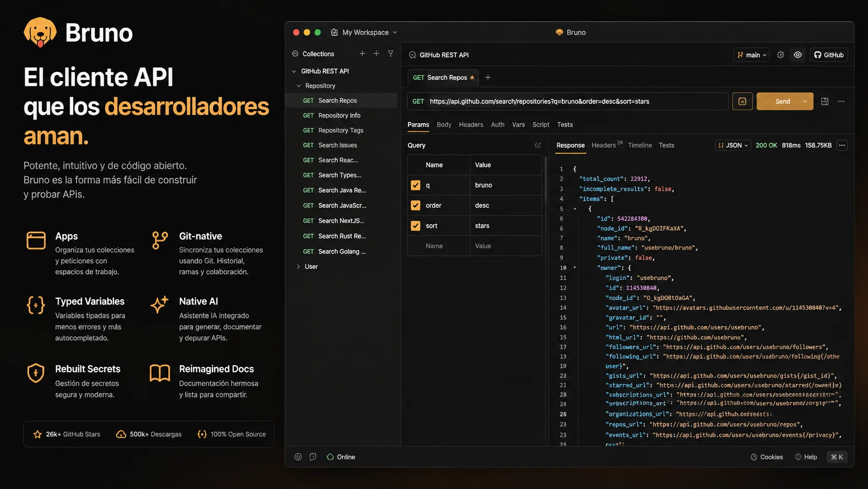The width and height of the screenshot is (868, 489).
Task: Click the value cell containing stars
Action: [506, 226]
